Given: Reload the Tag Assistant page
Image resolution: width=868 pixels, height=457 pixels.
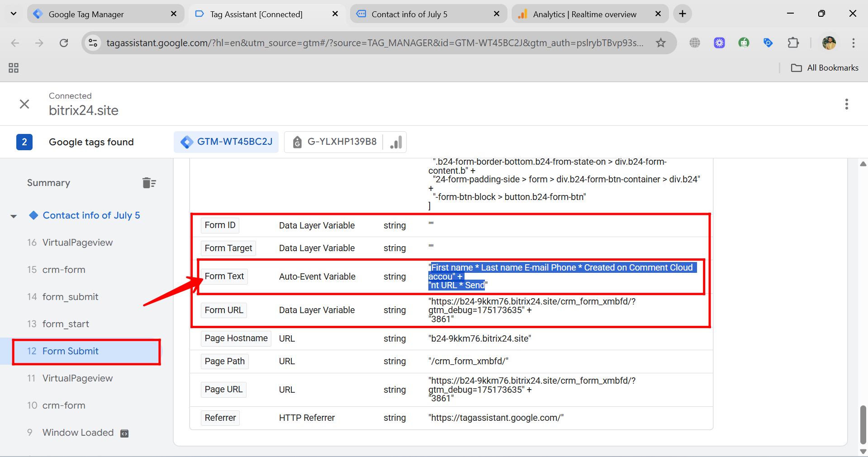Looking at the screenshot, I should 64,43.
